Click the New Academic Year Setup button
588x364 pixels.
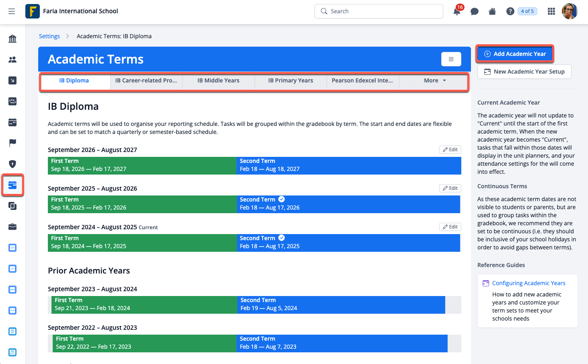tap(524, 72)
